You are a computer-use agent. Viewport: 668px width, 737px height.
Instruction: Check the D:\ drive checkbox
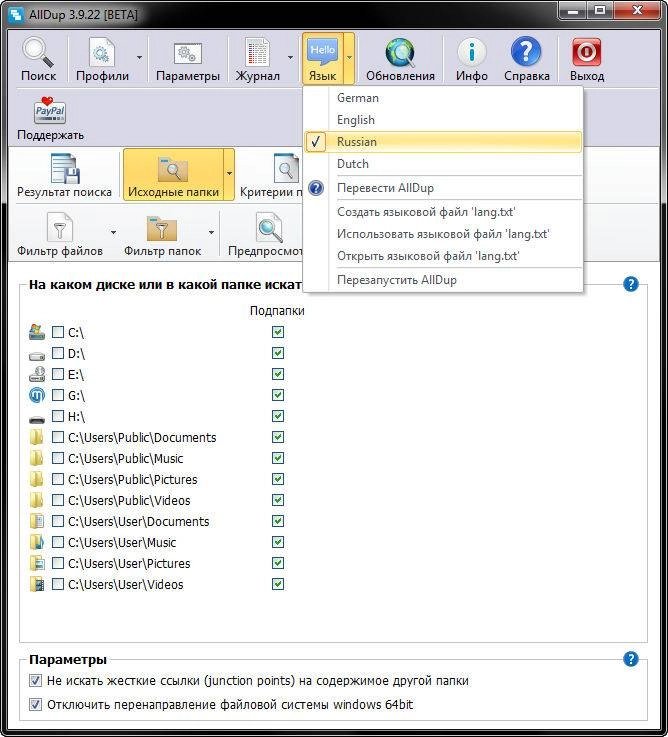click(58, 353)
